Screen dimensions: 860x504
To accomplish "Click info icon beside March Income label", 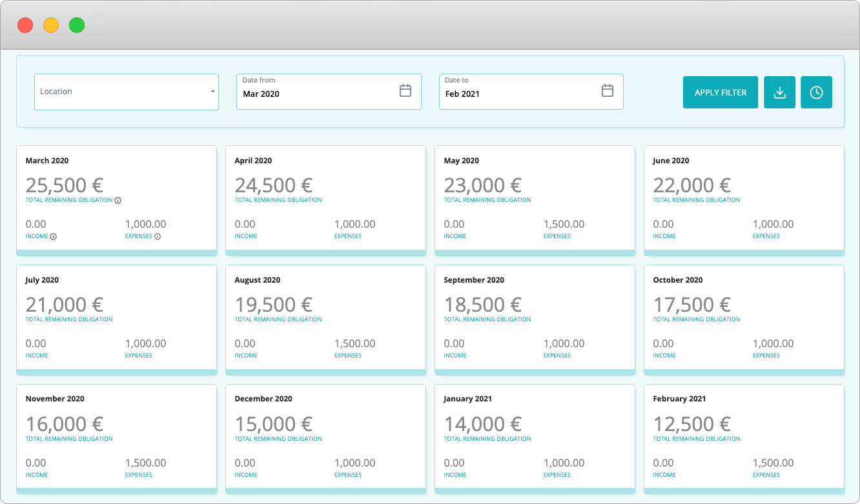I will click(54, 236).
